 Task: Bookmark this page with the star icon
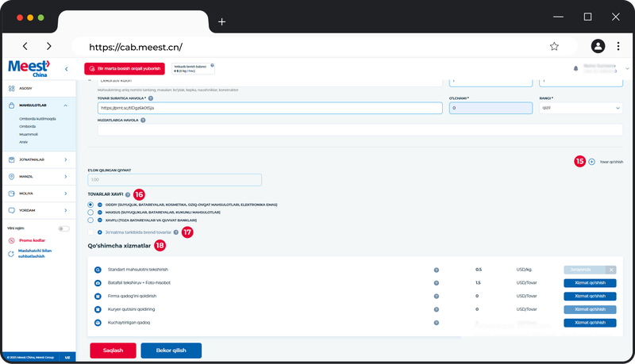click(554, 47)
